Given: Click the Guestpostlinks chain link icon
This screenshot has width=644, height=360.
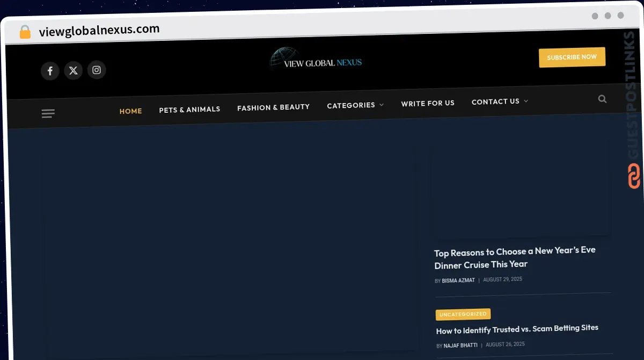Looking at the screenshot, I should [x=634, y=176].
